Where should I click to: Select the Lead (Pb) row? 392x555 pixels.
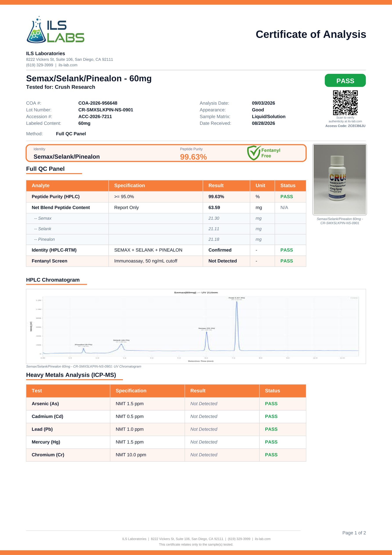point(166,429)
